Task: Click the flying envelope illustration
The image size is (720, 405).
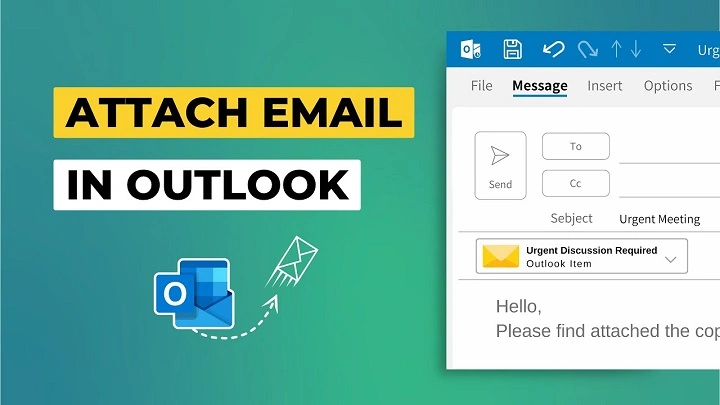Action: tap(292, 262)
